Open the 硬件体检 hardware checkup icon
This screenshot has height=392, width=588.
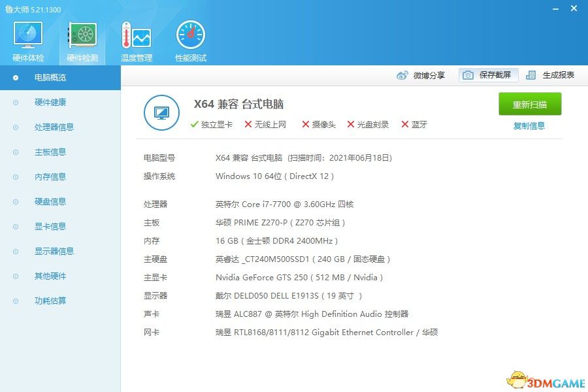tap(28, 35)
